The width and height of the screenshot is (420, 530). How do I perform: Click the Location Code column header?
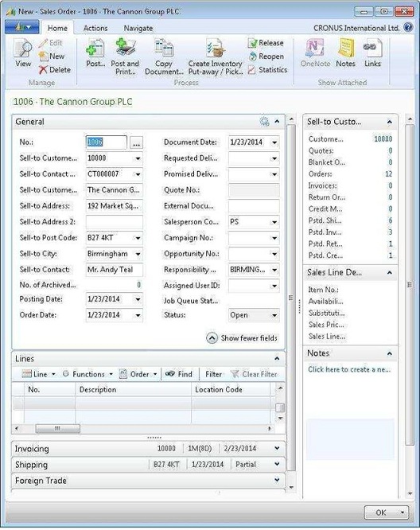[x=231, y=389]
